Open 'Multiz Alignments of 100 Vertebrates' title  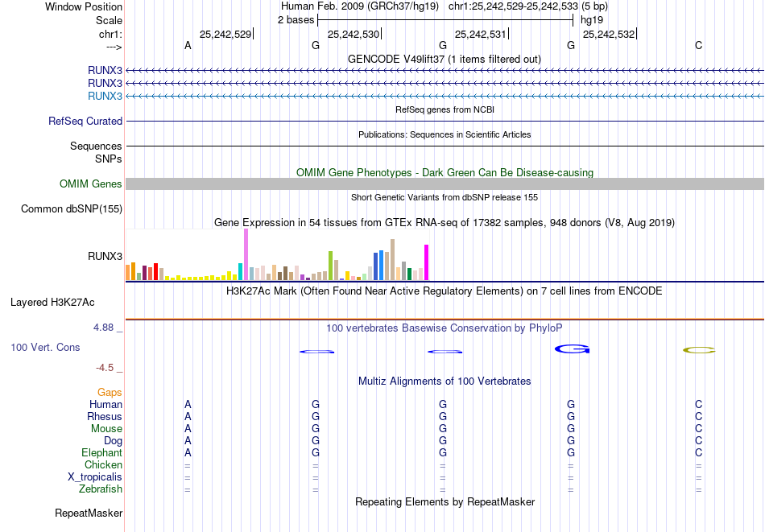(445, 381)
